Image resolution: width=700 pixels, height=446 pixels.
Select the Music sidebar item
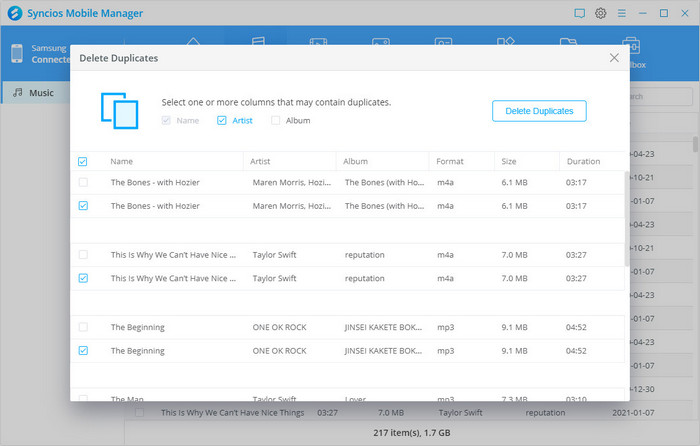pyautogui.click(x=36, y=93)
